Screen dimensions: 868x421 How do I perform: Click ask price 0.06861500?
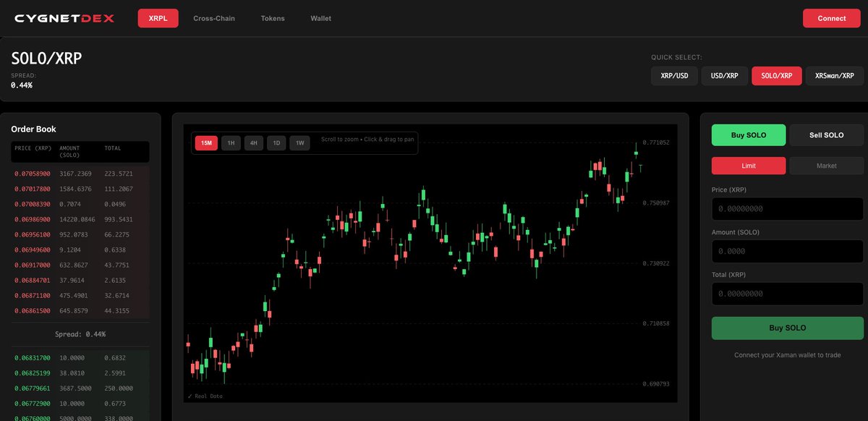pos(33,310)
